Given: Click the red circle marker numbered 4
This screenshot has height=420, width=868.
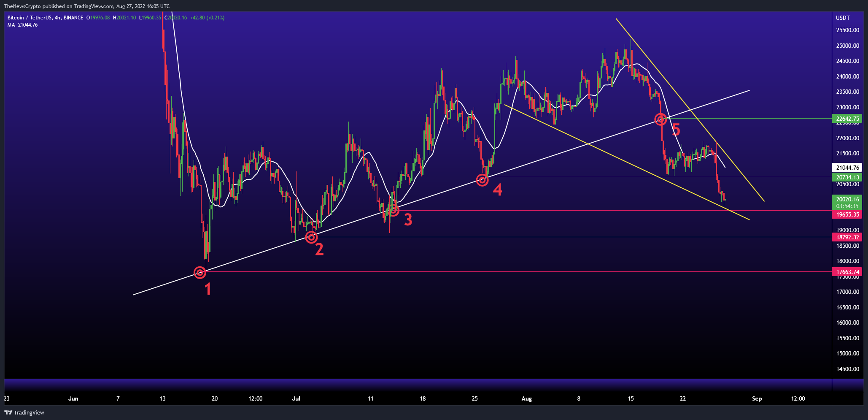Looking at the screenshot, I should (x=483, y=180).
